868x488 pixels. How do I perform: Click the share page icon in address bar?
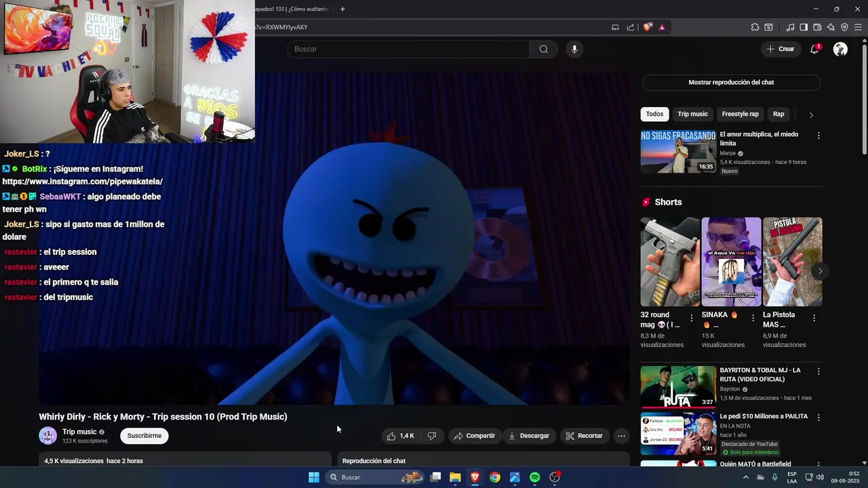631,27
